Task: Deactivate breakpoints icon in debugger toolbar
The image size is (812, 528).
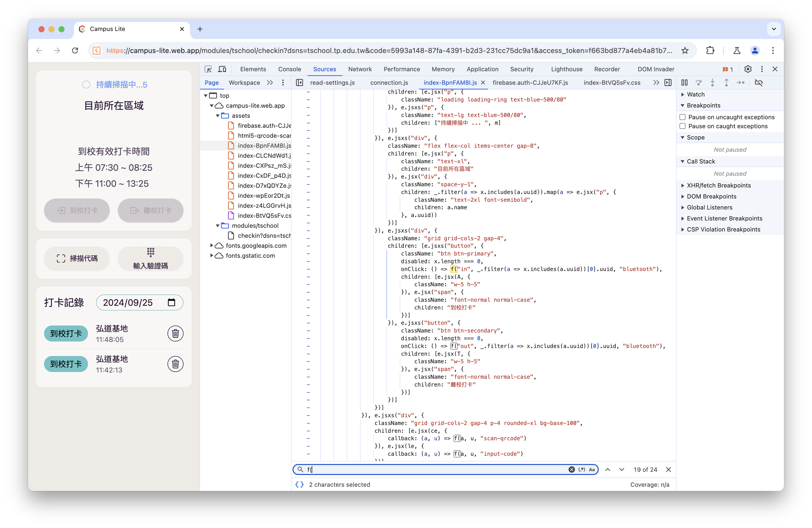Action: tap(758, 82)
